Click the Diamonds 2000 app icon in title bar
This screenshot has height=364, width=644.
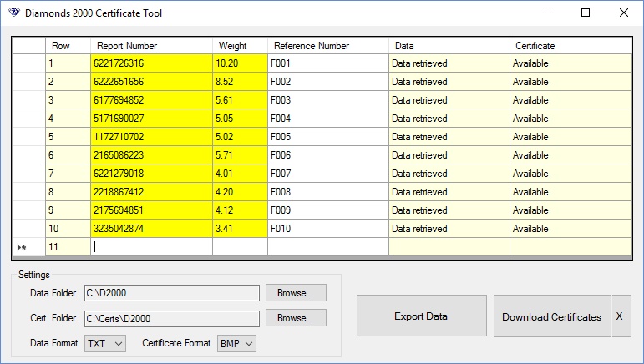14,13
